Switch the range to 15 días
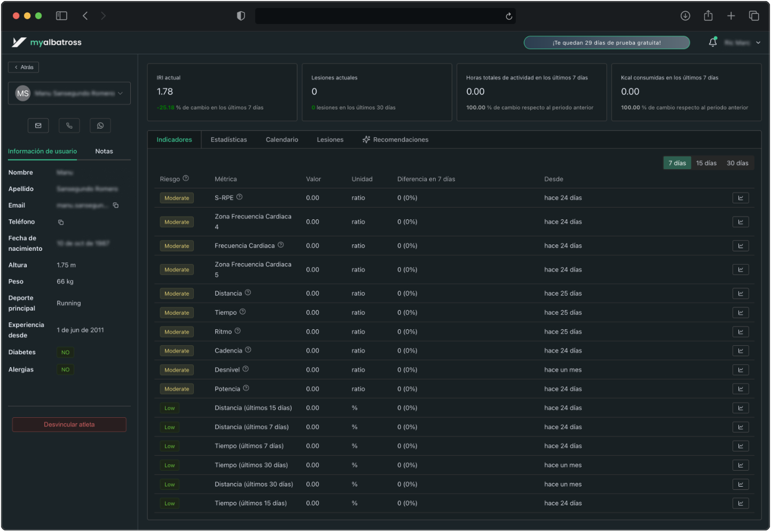The height and width of the screenshot is (532, 771). pos(706,163)
